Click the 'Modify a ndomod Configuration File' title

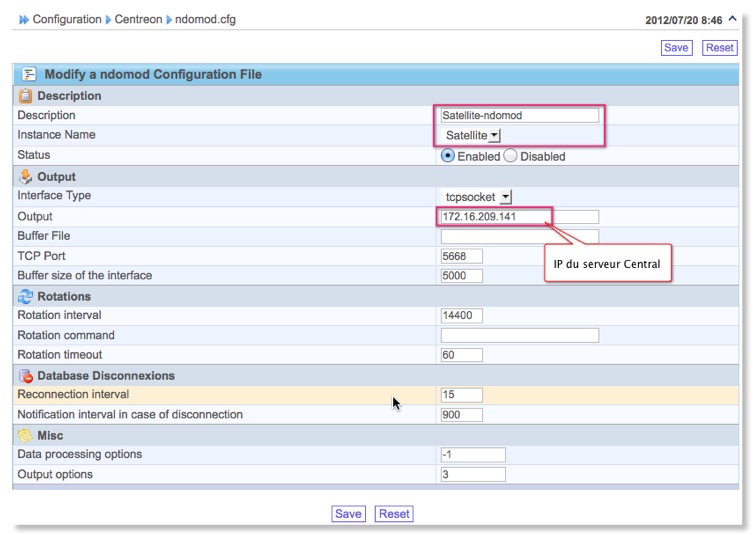coord(153,74)
